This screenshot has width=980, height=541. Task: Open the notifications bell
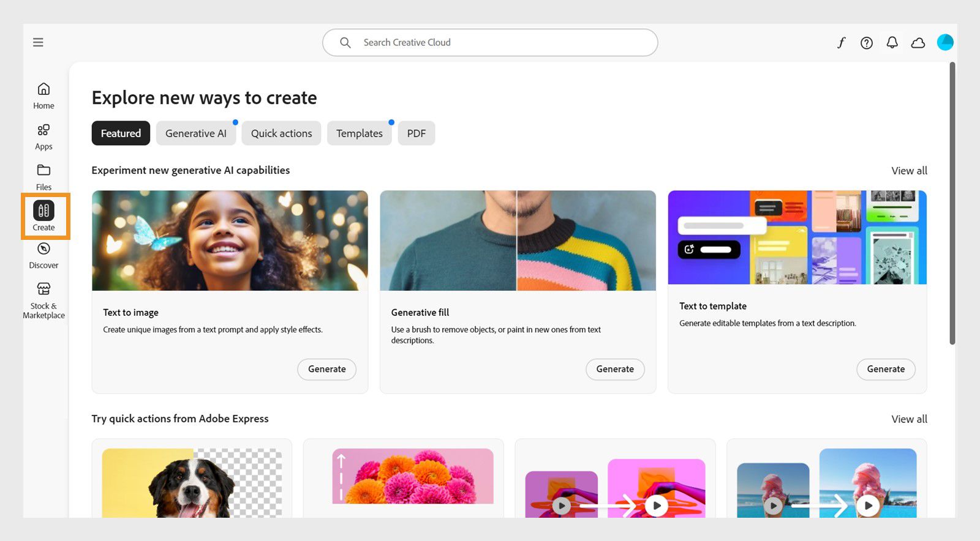click(x=892, y=42)
